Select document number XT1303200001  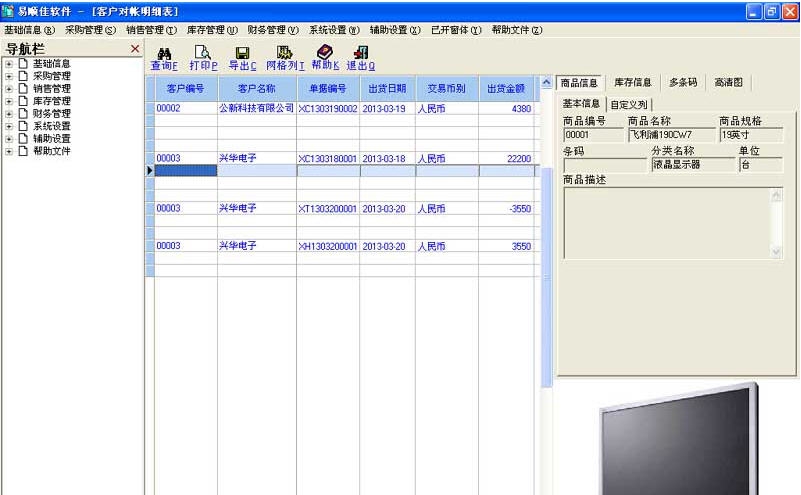[328, 208]
